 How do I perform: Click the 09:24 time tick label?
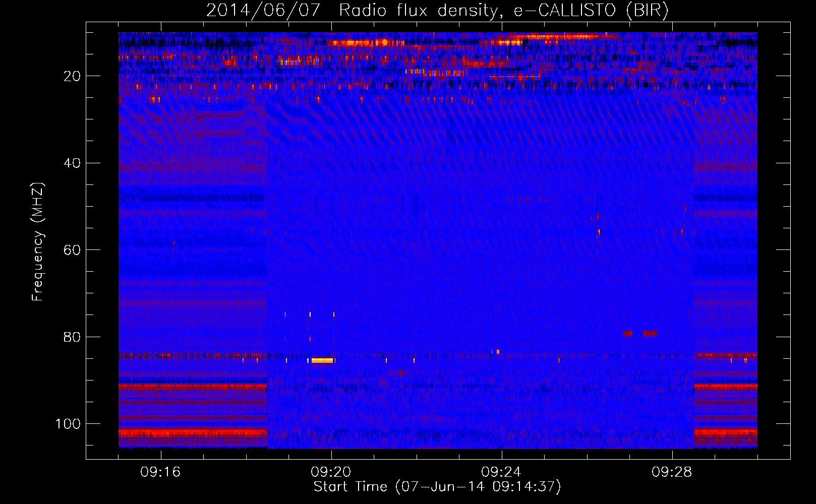[x=501, y=472]
